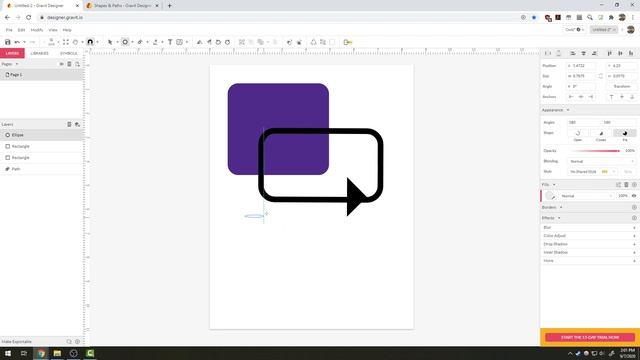Switch to the Libraries tab
Image resolution: width=640 pixels, height=360 pixels.
(40, 53)
